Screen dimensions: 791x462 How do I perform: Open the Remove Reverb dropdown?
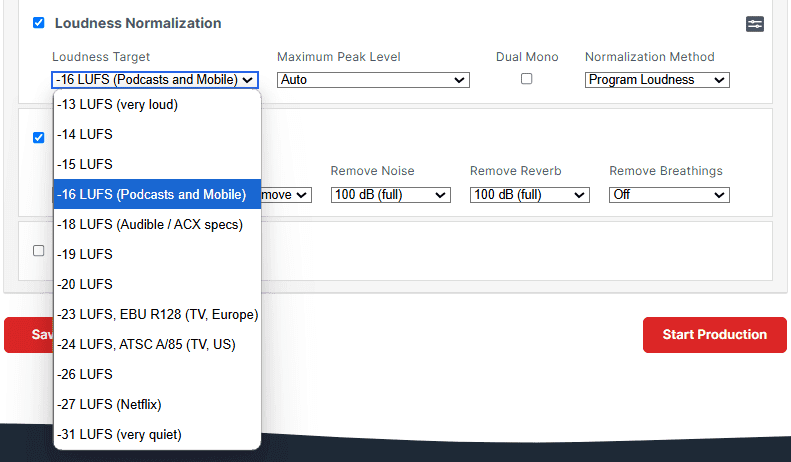530,195
